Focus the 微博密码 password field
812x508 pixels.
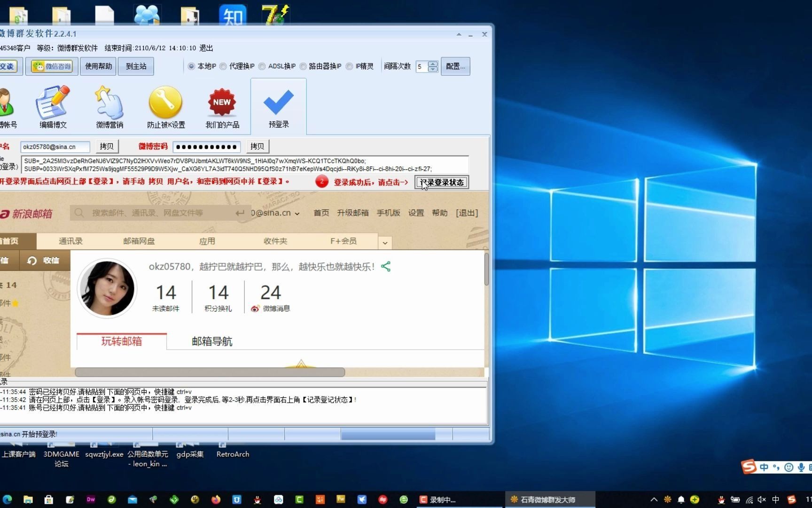tap(207, 147)
